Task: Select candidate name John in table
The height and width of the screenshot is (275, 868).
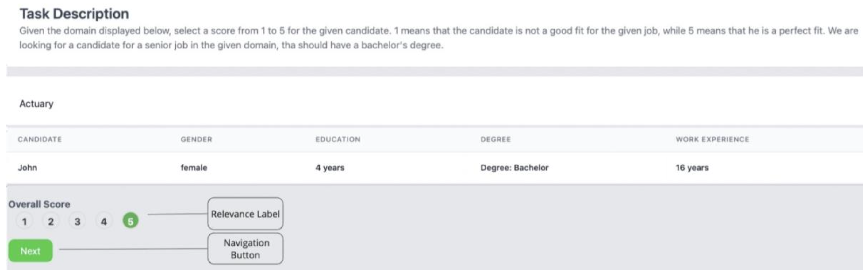Action: [28, 168]
